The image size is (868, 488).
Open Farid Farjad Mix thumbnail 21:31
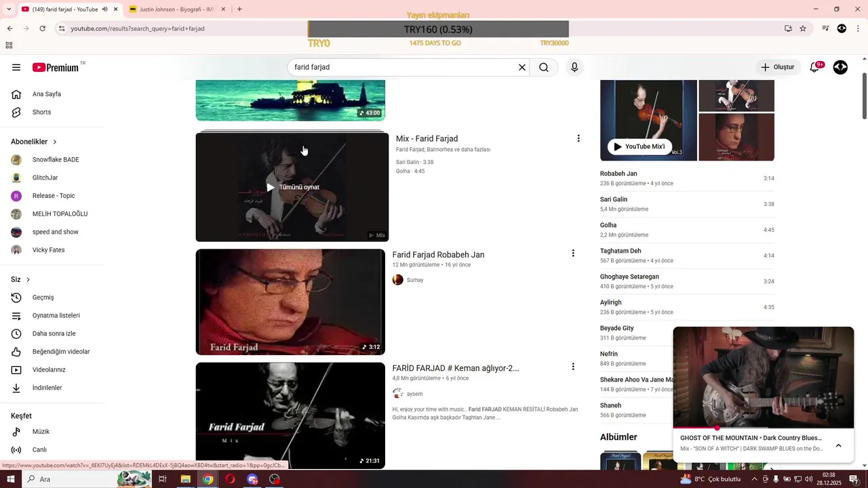click(x=290, y=415)
